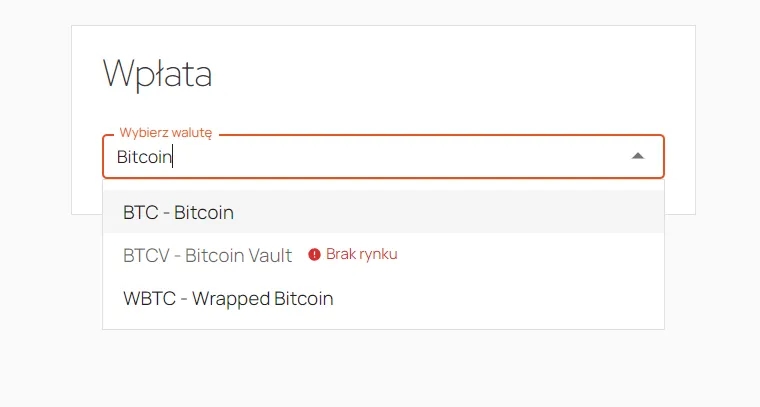The image size is (760, 407).
Task: Collapse the currency list with the arrow
Action: (638, 156)
